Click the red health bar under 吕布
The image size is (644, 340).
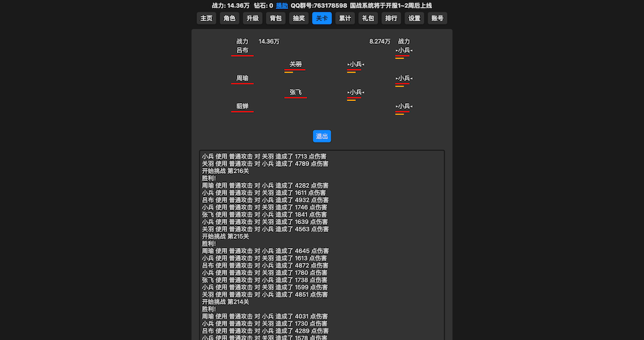click(242, 56)
